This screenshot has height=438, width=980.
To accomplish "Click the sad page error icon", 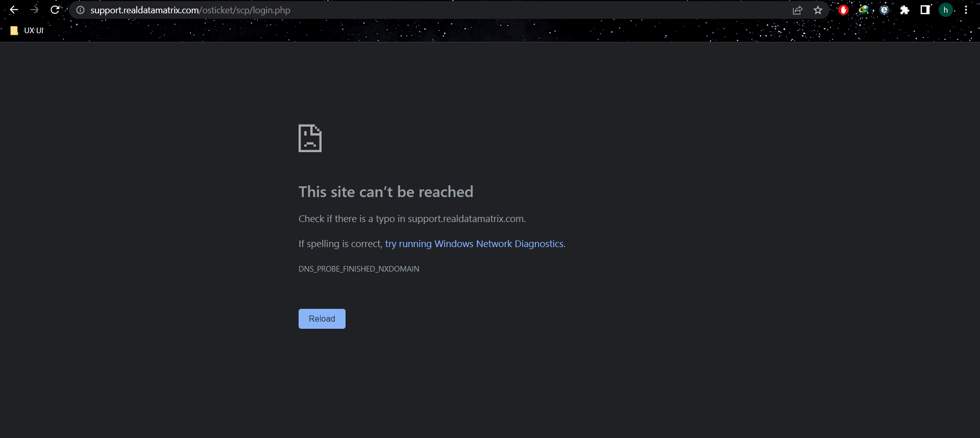I will pyautogui.click(x=310, y=138).
